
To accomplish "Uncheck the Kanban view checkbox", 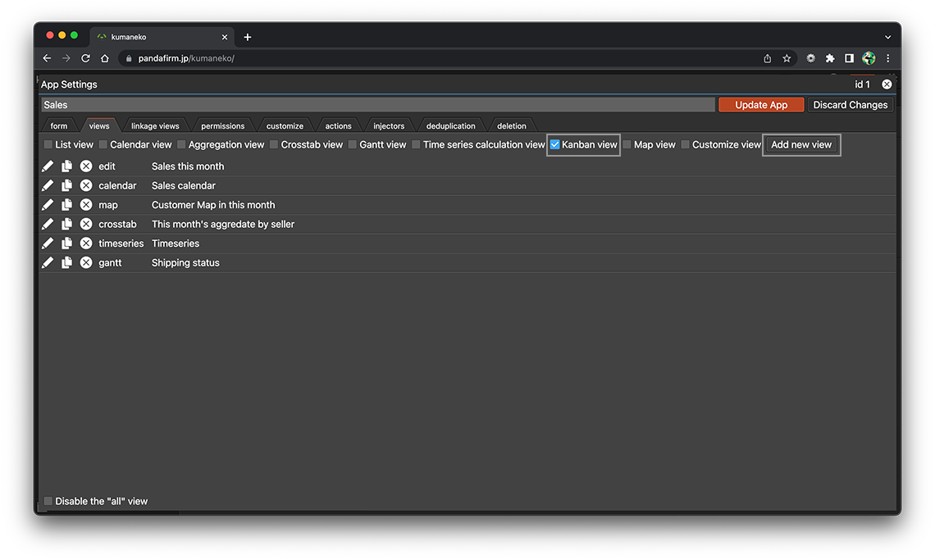I will 555,144.
